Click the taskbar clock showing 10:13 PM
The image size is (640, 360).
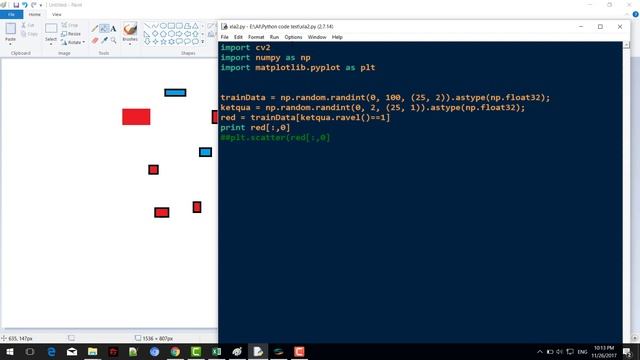604,351
